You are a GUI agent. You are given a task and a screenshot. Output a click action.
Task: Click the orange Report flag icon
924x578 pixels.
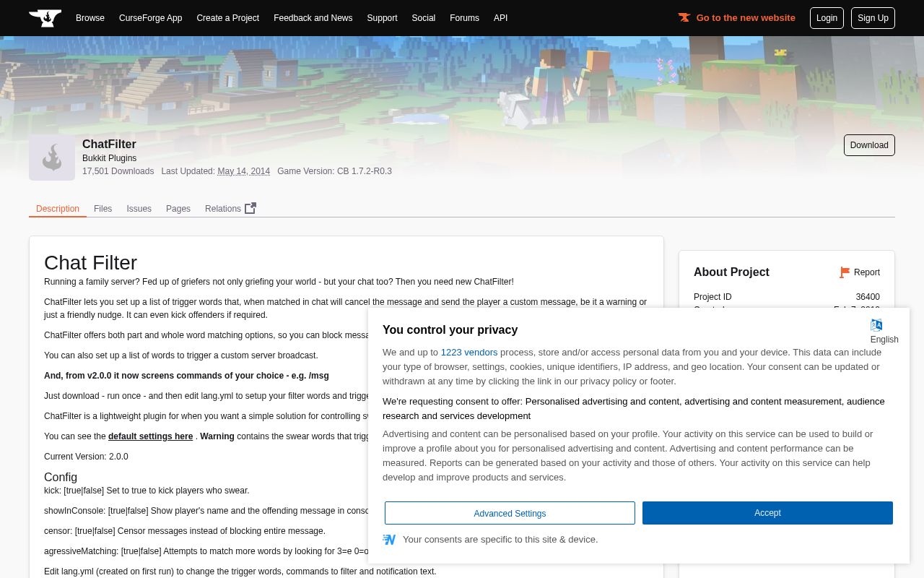[844, 272]
